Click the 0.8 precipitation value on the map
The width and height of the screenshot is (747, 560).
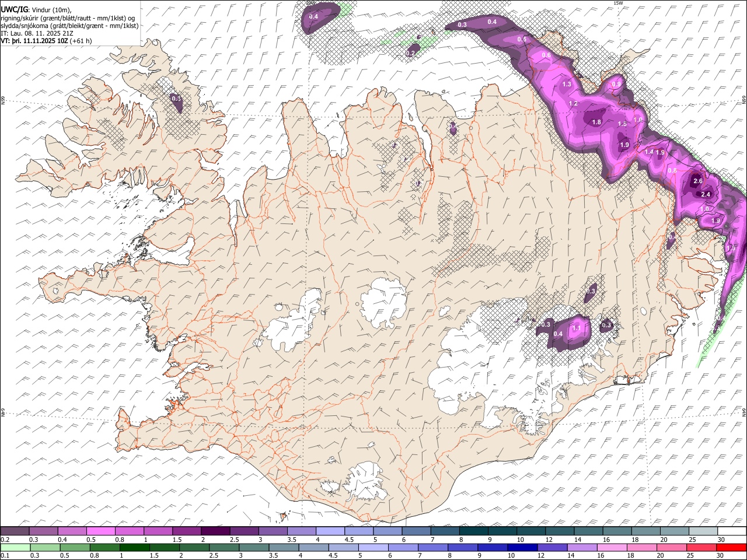pyautogui.click(x=672, y=171)
